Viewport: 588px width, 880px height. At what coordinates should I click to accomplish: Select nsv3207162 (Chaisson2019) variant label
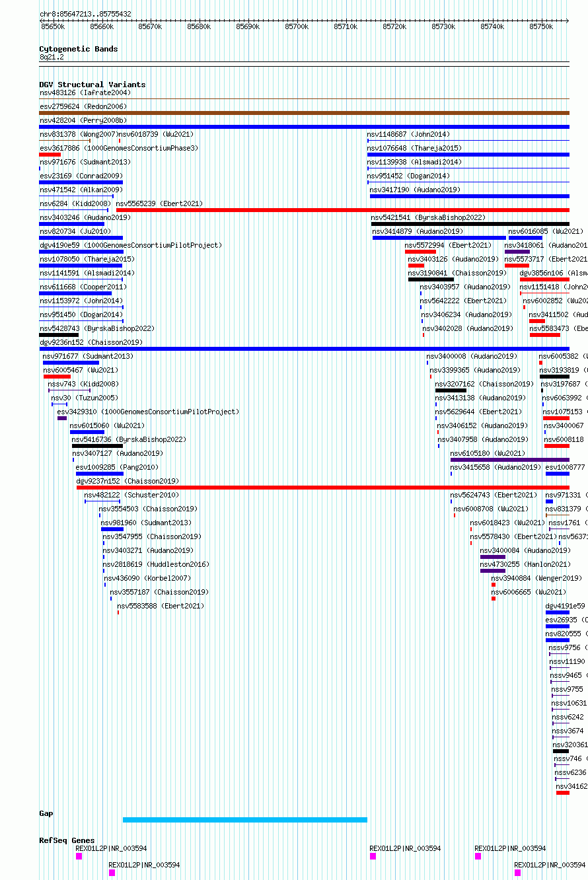pos(484,384)
